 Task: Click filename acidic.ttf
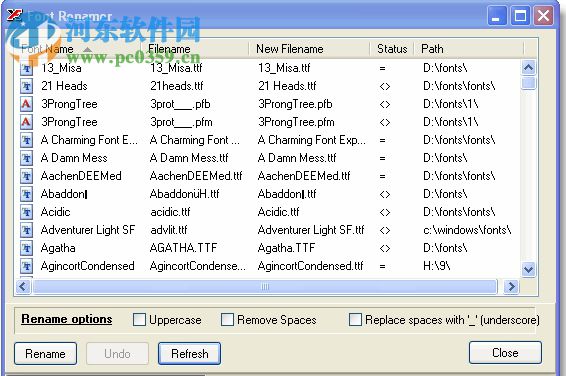(170, 212)
